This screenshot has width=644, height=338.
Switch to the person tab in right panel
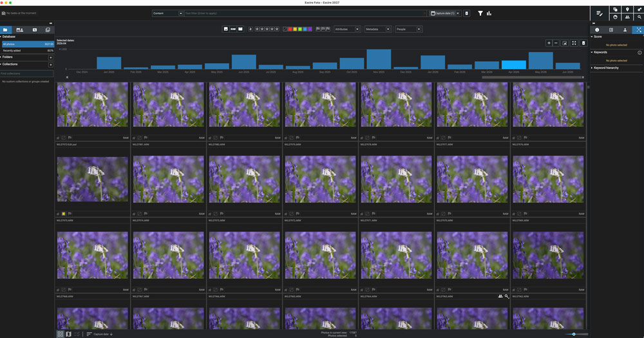click(625, 30)
